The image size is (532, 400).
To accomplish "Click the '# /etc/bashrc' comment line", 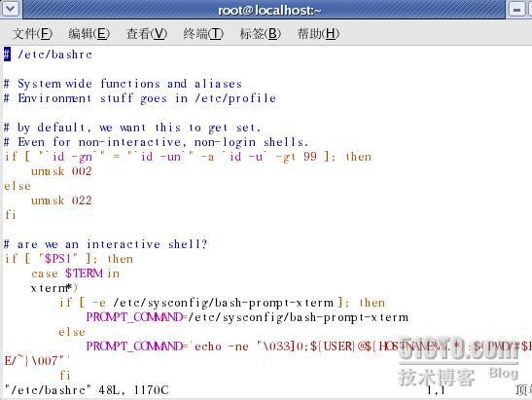I will click(49, 55).
